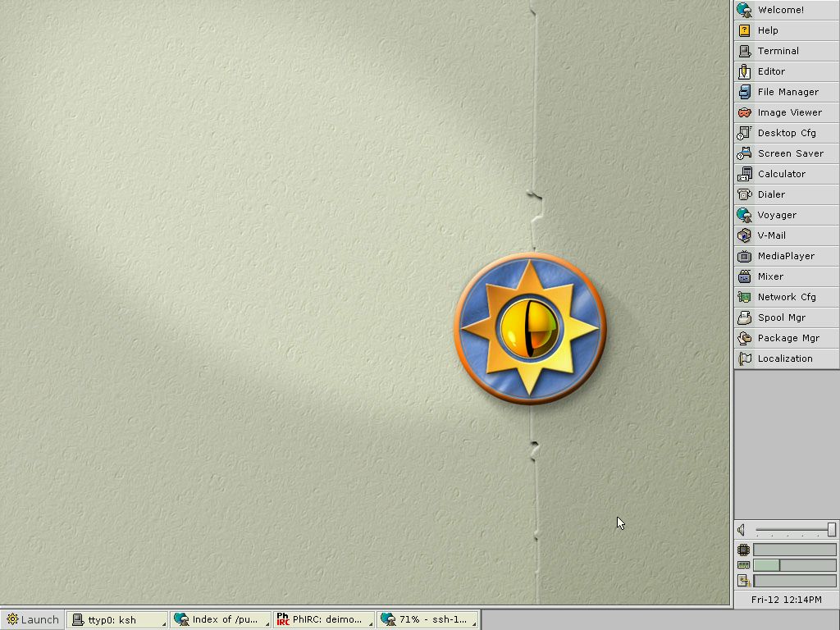Image resolution: width=840 pixels, height=630 pixels.
Task: Click the volume slider track
Action: click(792, 531)
